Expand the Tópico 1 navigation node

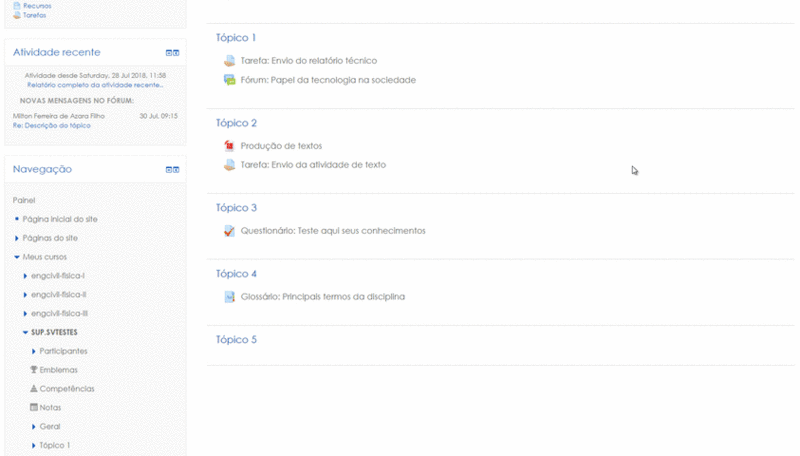[x=34, y=445]
